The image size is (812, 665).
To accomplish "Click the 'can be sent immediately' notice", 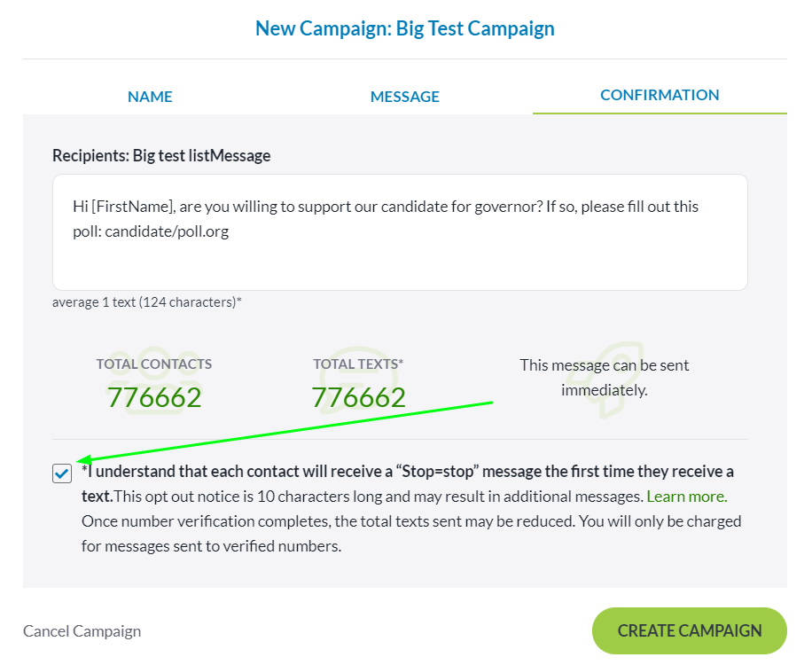I will (604, 377).
